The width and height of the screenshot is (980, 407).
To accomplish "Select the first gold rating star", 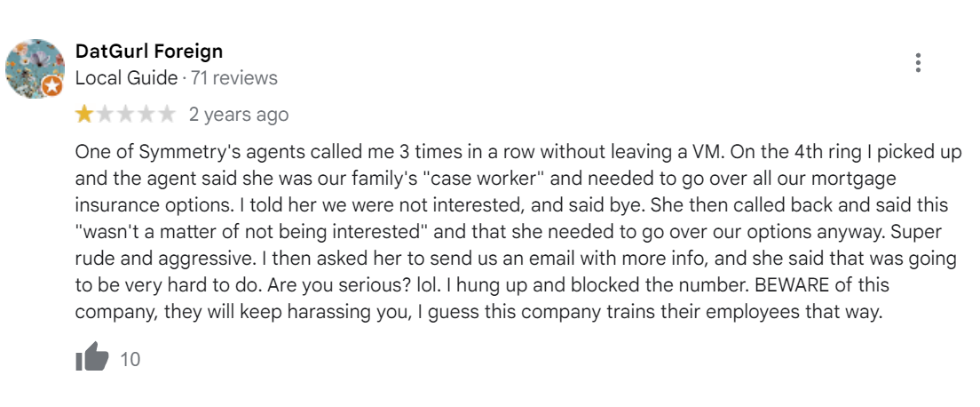I will 83,115.
